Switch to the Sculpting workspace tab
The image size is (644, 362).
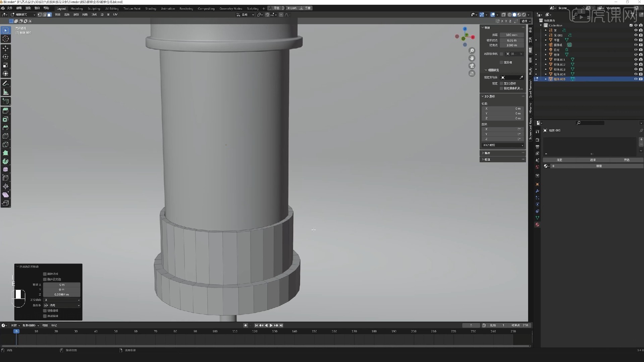pyautogui.click(x=94, y=9)
